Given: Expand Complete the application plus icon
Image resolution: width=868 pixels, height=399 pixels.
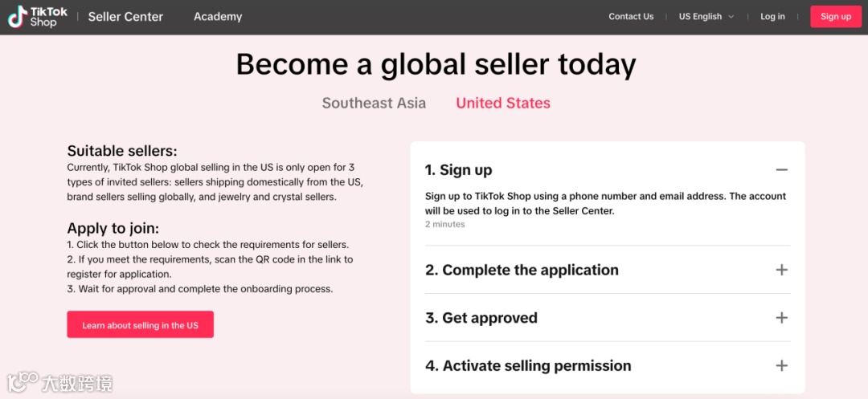Looking at the screenshot, I should pyautogui.click(x=781, y=270).
